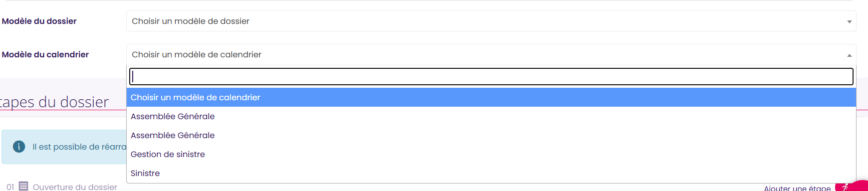Focus the dropdown search field
Viewport: 868px width, 191px height.
491,76
